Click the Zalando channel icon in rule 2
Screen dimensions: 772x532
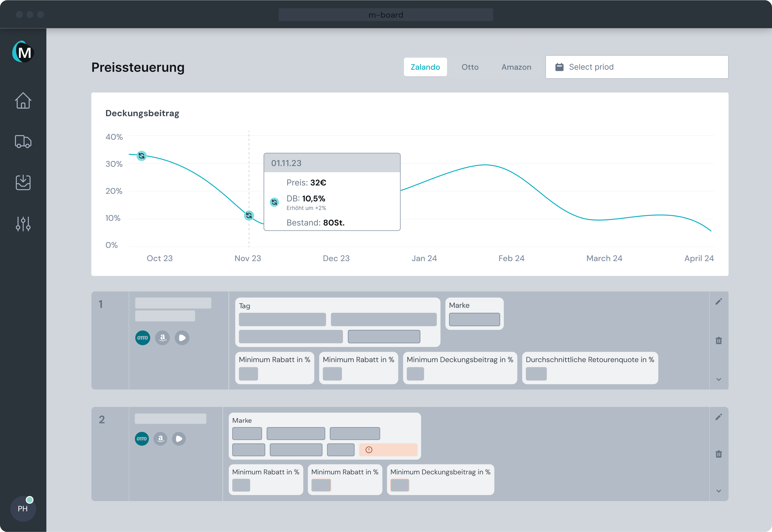coord(179,439)
